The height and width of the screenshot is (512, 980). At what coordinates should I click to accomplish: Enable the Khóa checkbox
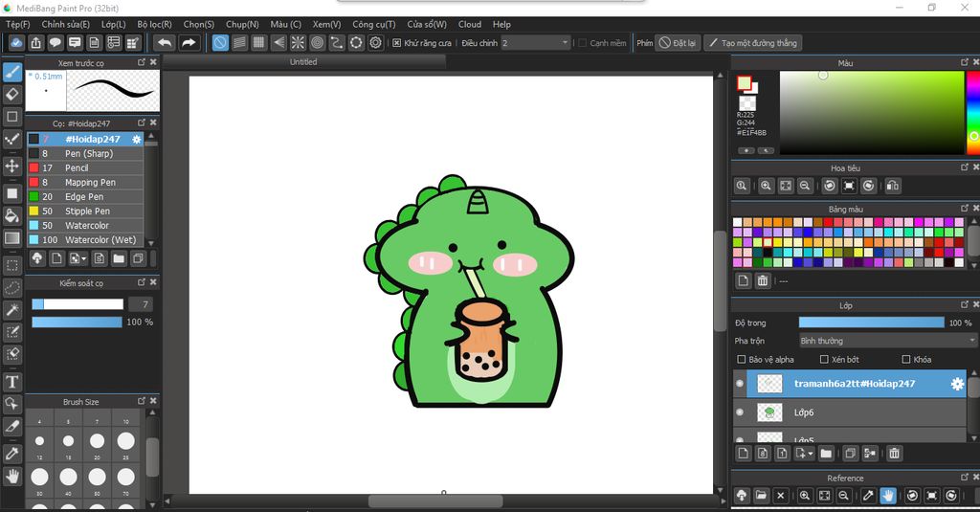point(905,360)
